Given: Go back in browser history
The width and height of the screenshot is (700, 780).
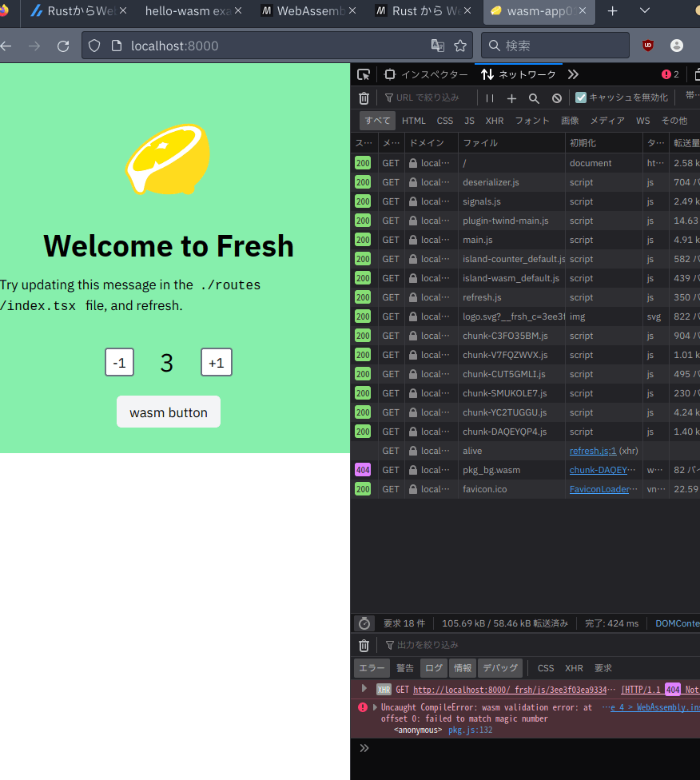Looking at the screenshot, I should click(x=6, y=46).
